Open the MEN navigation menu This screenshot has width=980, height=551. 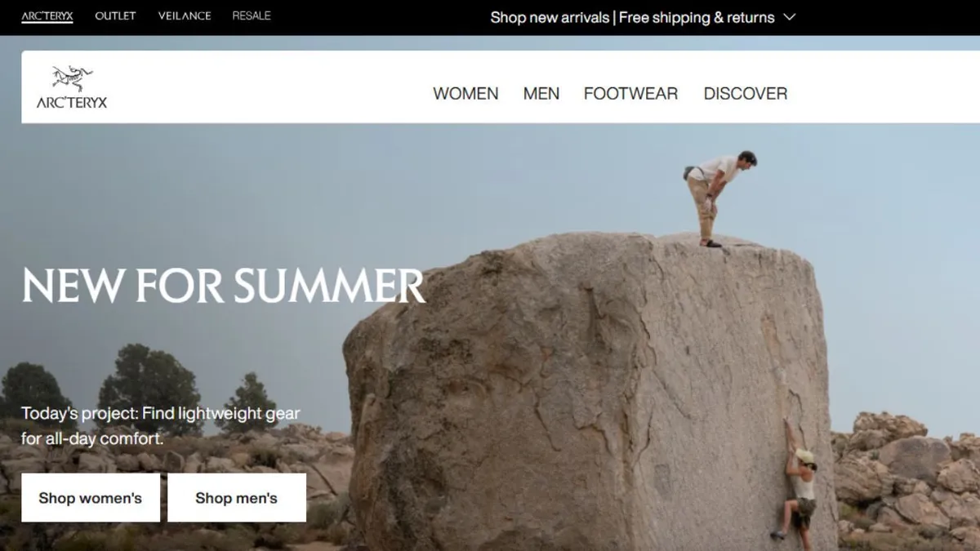[x=541, y=94]
